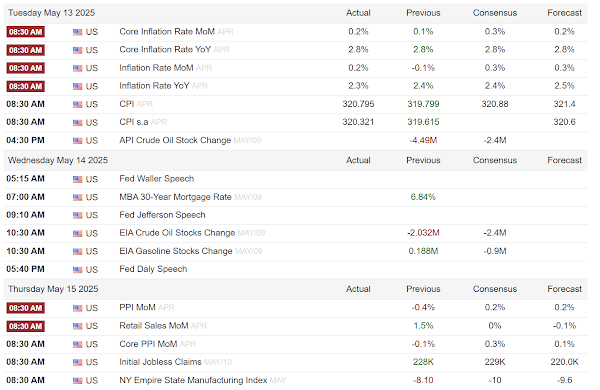Click red 08:30 AM badge for Inflation Rate YoY
This screenshot has height=390, width=600.
tap(26, 86)
